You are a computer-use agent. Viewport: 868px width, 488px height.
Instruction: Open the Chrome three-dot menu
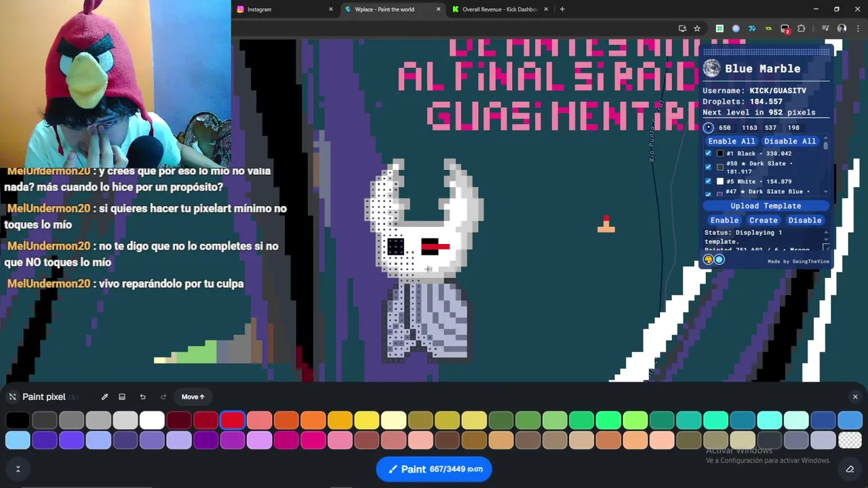click(857, 28)
